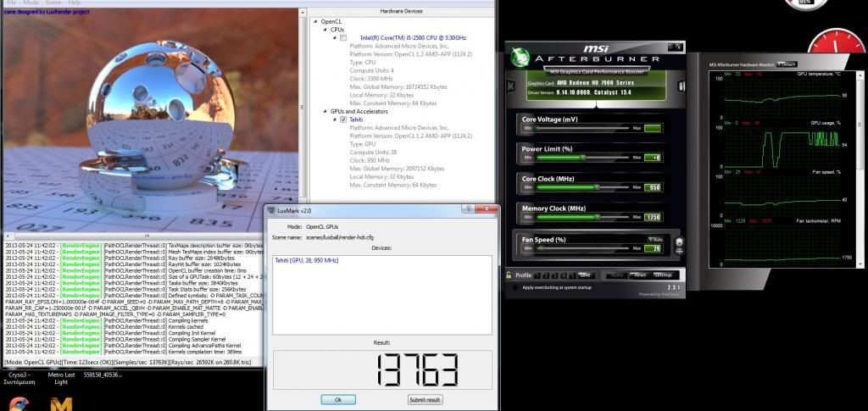Uncheck the Tahiti GPU device checkbox
868x411 pixels.
click(343, 119)
